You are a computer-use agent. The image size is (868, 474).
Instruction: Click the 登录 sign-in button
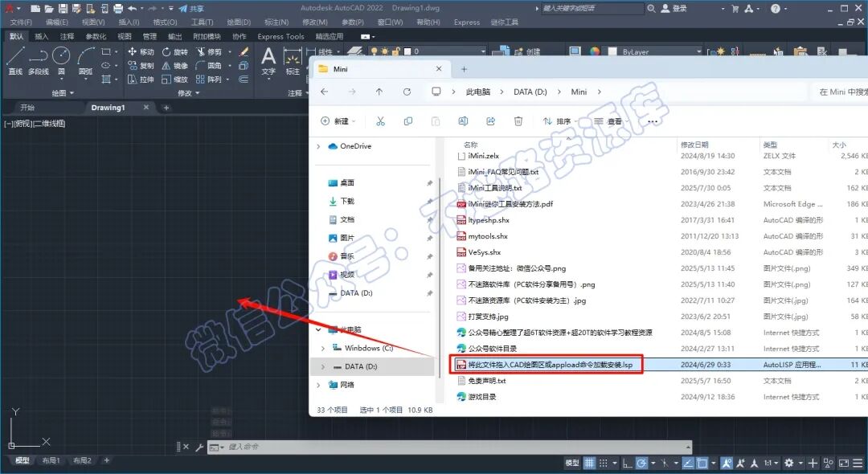[x=674, y=8]
